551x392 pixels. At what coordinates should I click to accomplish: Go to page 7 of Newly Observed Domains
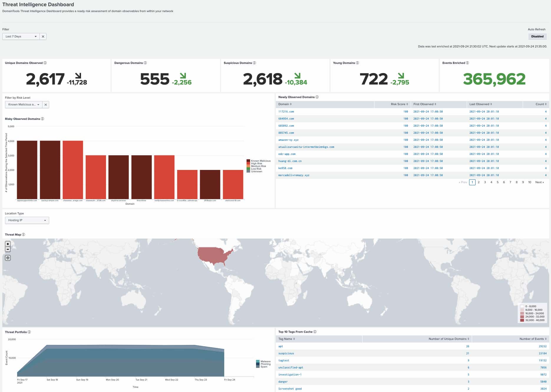tap(510, 182)
